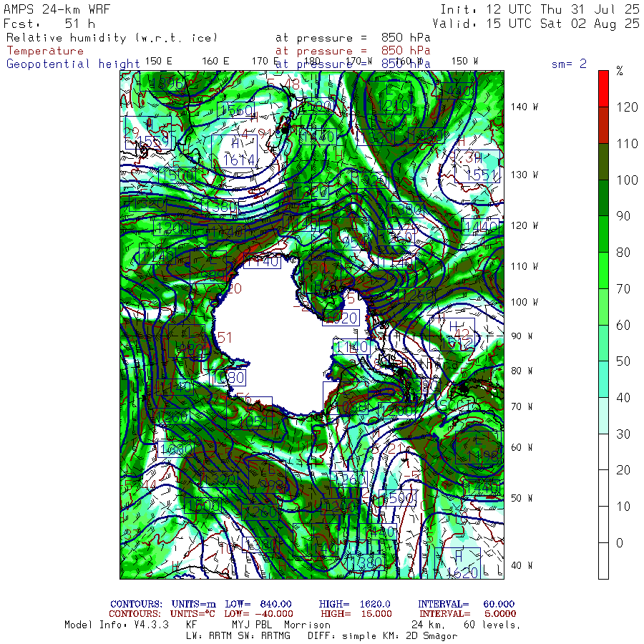Select the "120" color bar tick label
Image resolution: width=644 pixels, height=644 pixels.
(627, 107)
